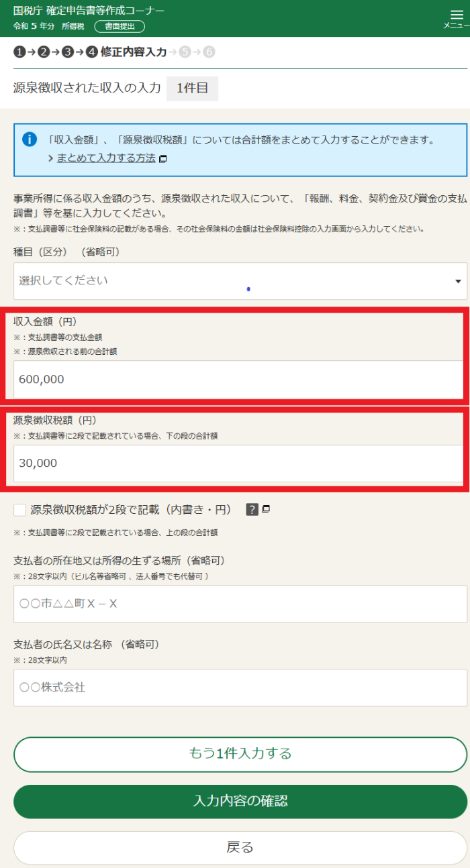Click the 修正内容入力 step label
The height and width of the screenshot is (868, 470).
pos(134,52)
